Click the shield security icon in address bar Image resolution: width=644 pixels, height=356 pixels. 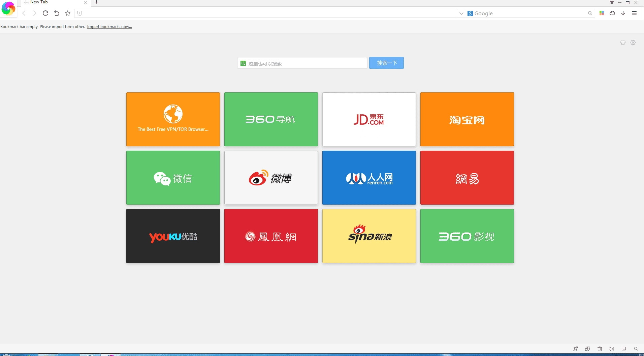pyautogui.click(x=79, y=13)
